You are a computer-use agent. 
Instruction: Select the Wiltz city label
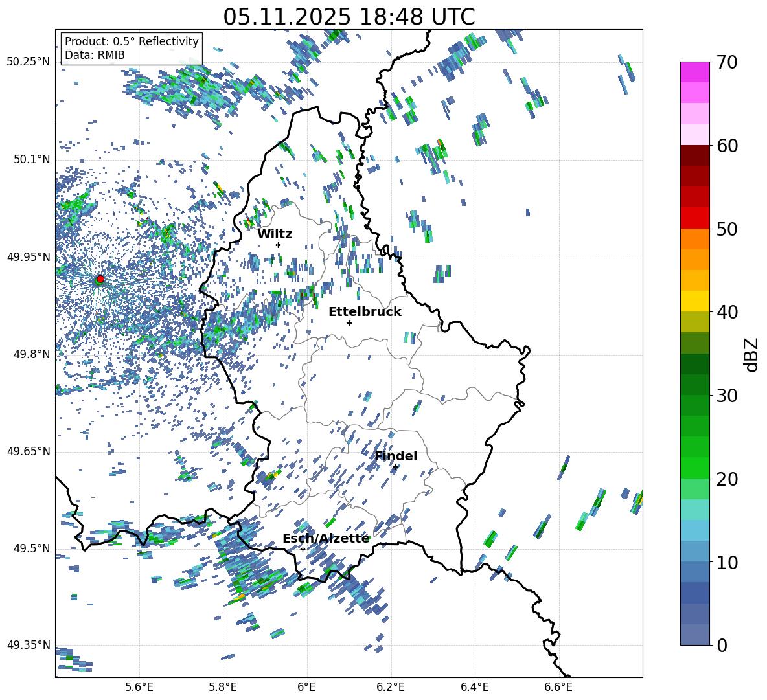(x=275, y=234)
